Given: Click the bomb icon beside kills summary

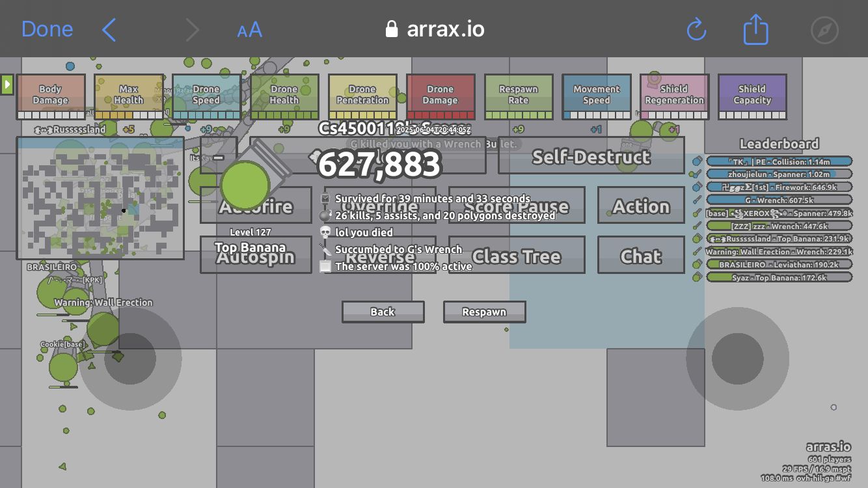Looking at the screenshot, I should (x=325, y=215).
